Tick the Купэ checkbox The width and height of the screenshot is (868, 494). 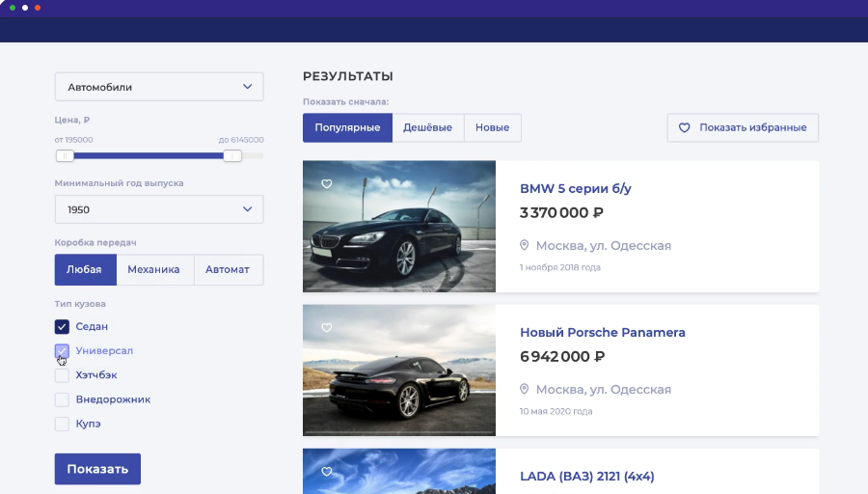pyautogui.click(x=62, y=424)
